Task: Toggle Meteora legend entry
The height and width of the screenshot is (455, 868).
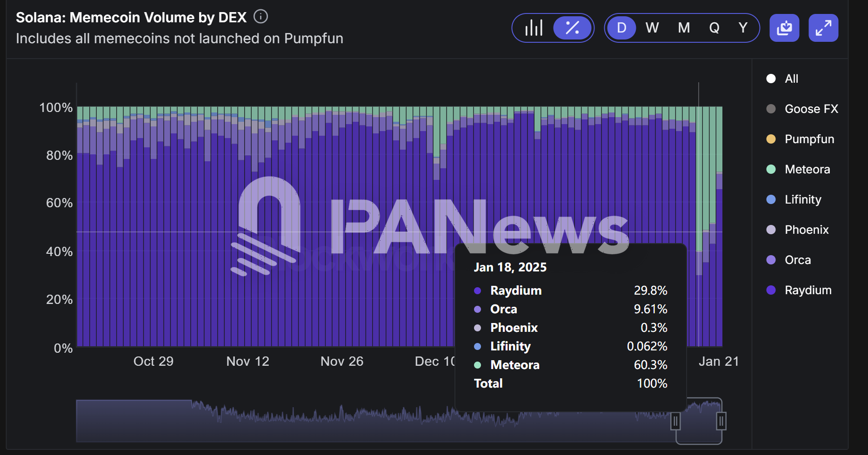Action: pos(807,169)
